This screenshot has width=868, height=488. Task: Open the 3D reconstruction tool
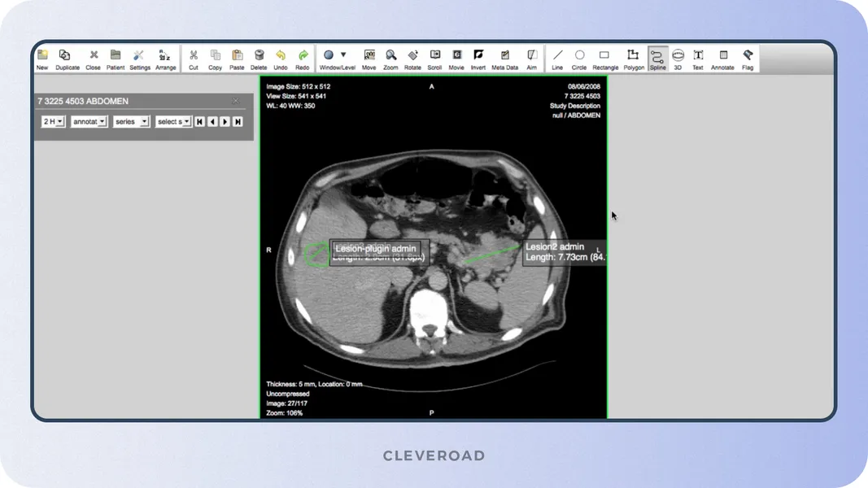click(x=678, y=57)
